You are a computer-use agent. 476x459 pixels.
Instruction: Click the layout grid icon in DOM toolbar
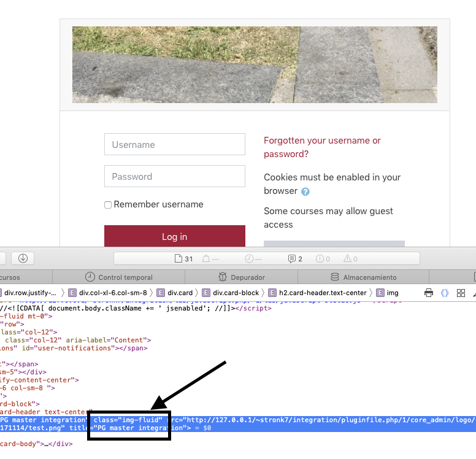(461, 293)
